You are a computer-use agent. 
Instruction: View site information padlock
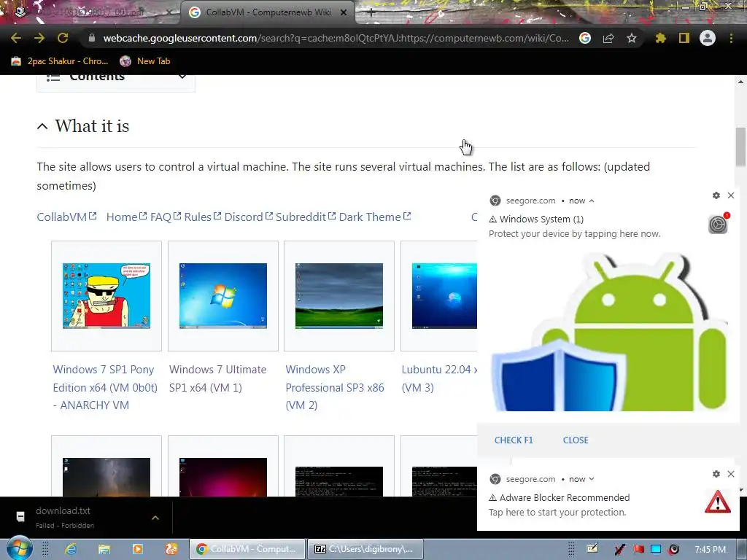click(x=91, y=38)
